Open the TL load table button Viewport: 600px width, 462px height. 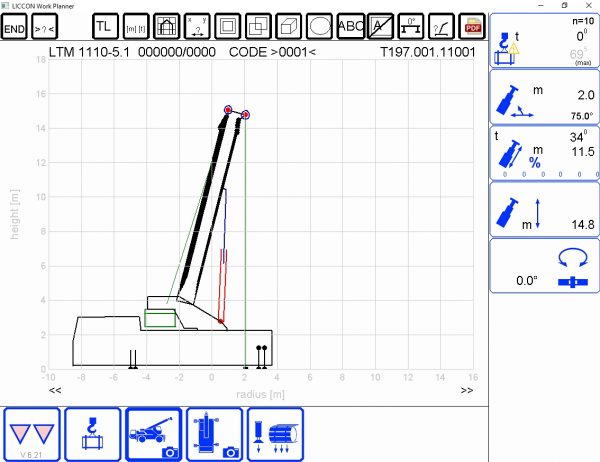[105, 26]
